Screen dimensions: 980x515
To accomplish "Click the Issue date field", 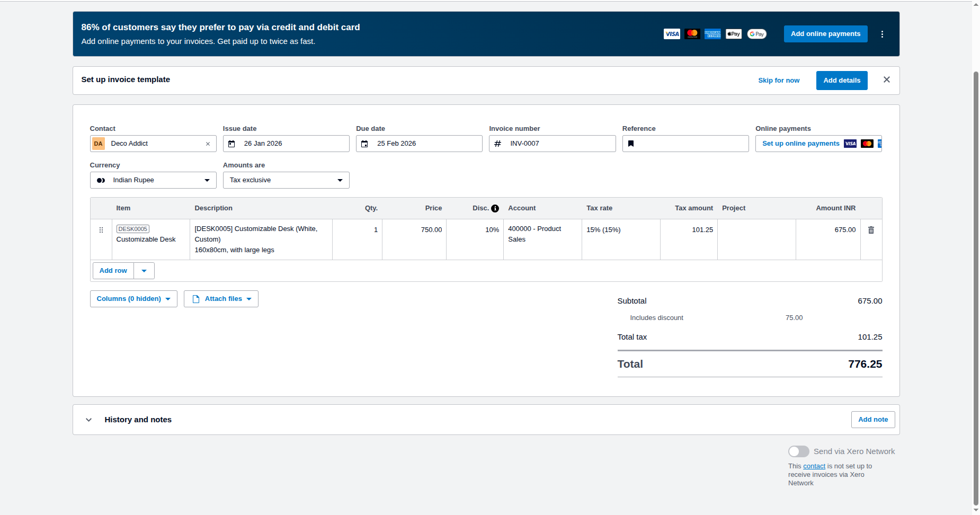I will (286, 144).
